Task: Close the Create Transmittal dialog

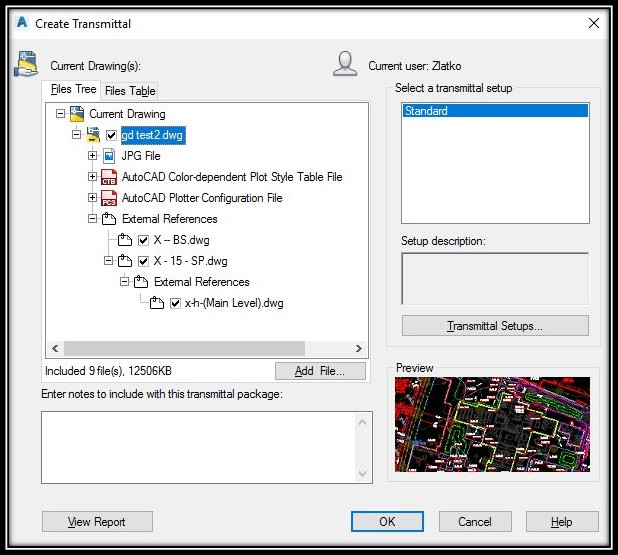Action: [x=594, y=23]
